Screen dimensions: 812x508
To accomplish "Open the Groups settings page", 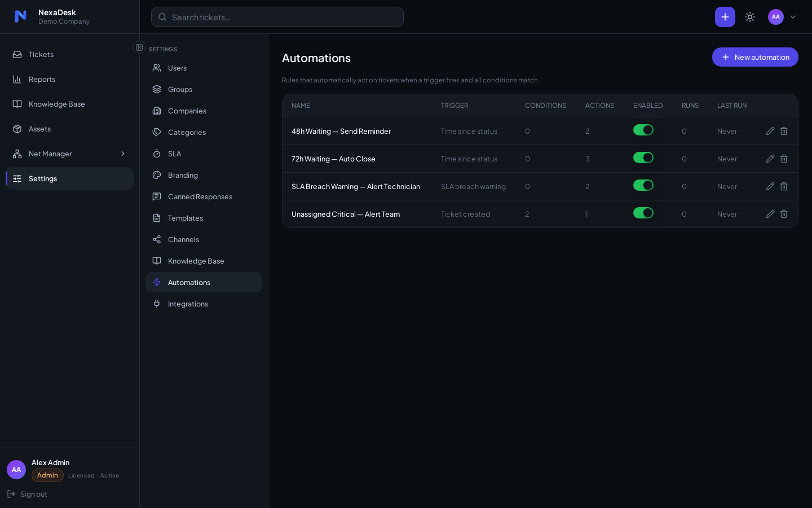I will pos(204,89).
